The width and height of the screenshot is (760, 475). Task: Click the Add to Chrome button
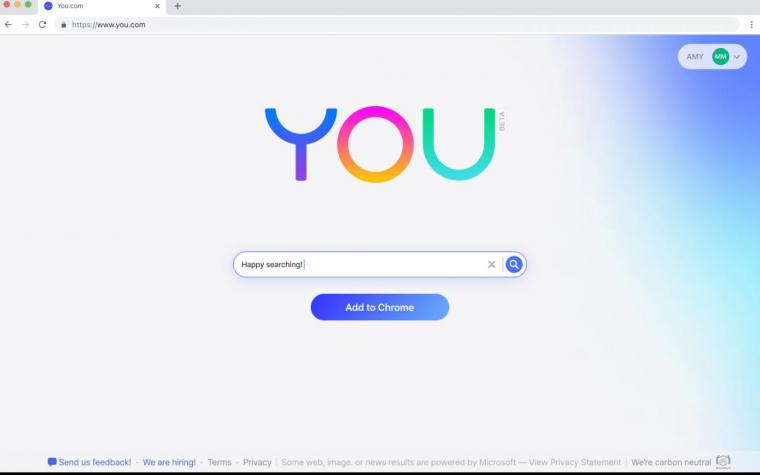(380, 307)
